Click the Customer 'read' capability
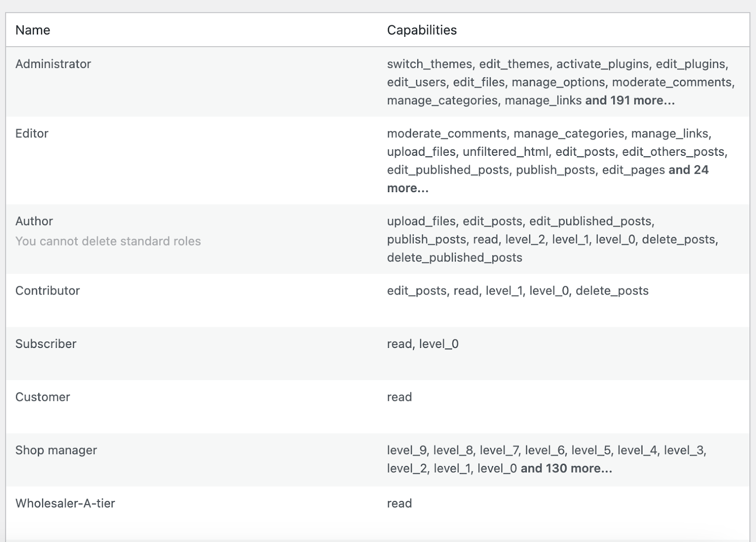 click(x=399, y=397)
